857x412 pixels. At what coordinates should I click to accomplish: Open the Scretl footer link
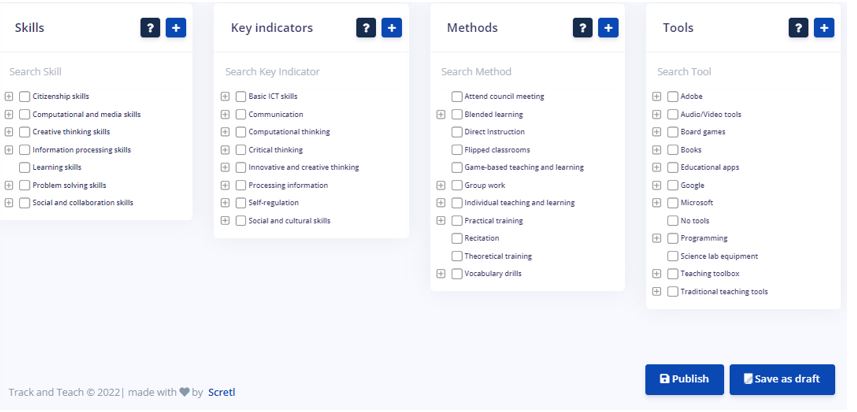coord(221,392)
